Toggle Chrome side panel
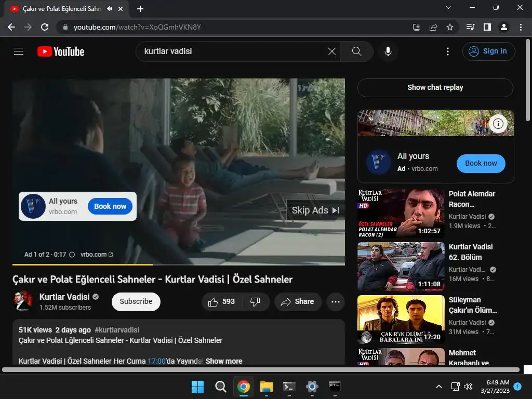The image size is (532, 399). [487, 27]
